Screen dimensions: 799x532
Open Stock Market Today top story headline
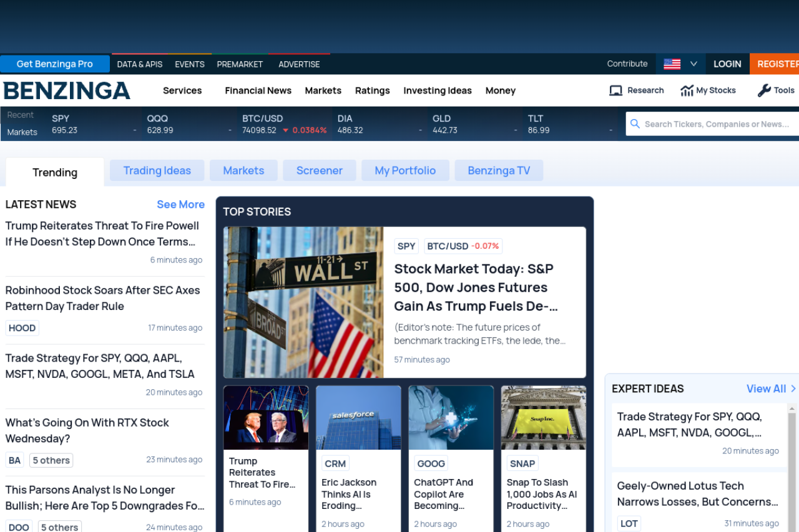coord(476,288)
